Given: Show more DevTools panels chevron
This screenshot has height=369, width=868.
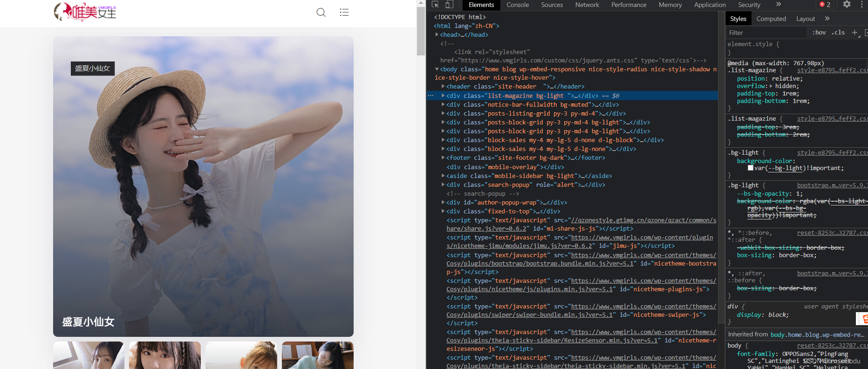Looking at the screenshot, I should click(779, 5).
